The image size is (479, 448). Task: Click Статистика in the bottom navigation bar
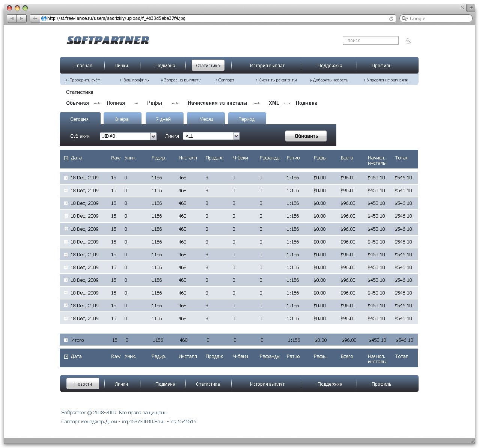tap(208, 384)
